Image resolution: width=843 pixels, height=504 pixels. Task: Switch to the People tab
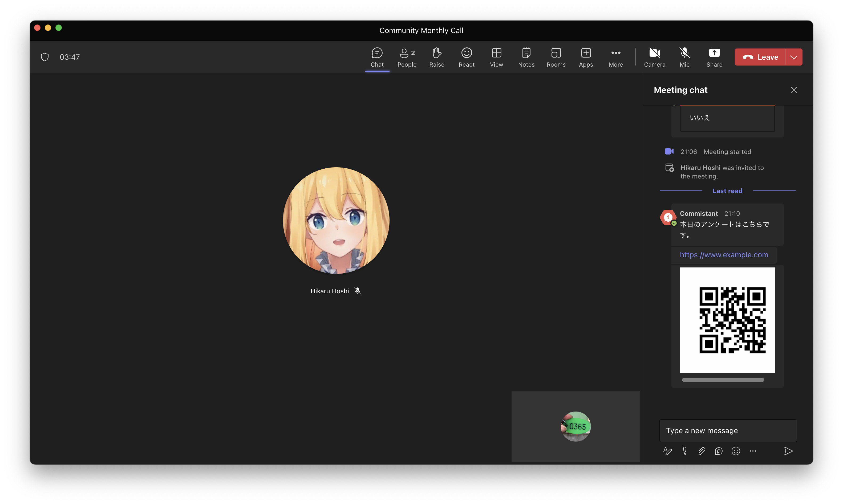[407, 56]
